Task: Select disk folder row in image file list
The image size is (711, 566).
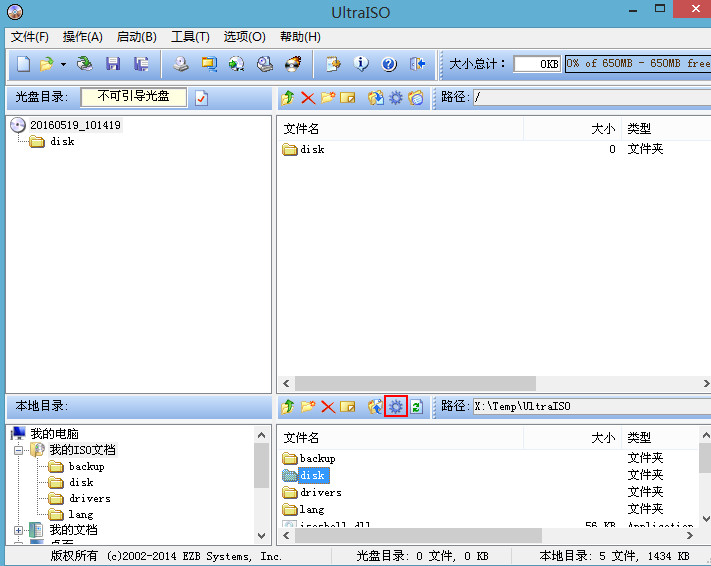Action: [x=312, y=149]
